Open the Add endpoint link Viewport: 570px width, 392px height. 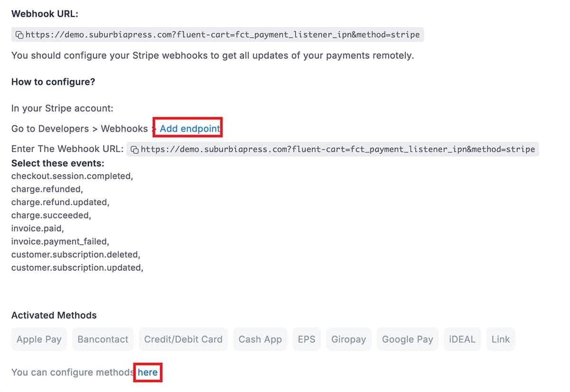click(190, 129)
